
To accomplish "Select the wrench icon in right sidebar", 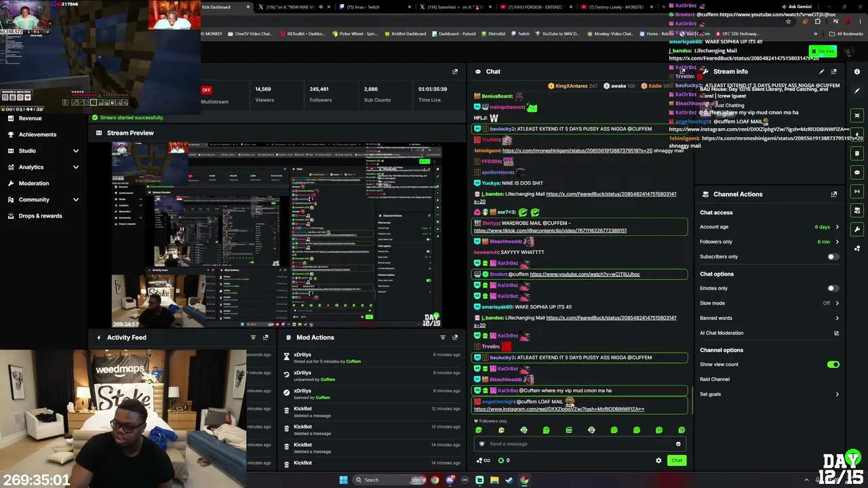I will [x=857, y=229].
